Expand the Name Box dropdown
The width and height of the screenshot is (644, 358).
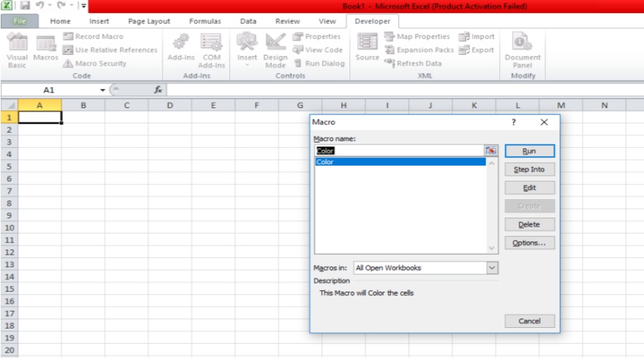[102, 90]
